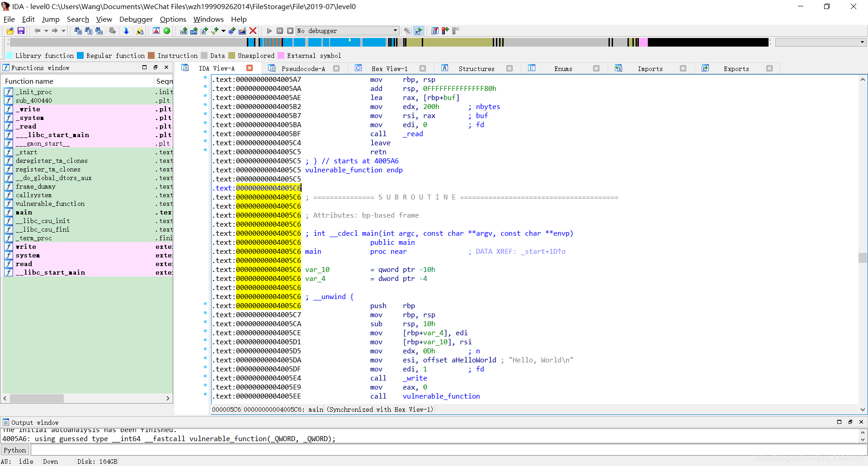This screenshot has height=466, width=868.
Task: Click the Search binary sequence binoculars icon
Action: [x=99, y=31]
